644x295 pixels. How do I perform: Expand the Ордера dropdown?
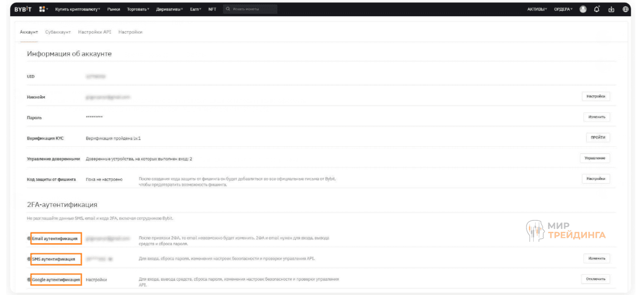click(563, 9)
